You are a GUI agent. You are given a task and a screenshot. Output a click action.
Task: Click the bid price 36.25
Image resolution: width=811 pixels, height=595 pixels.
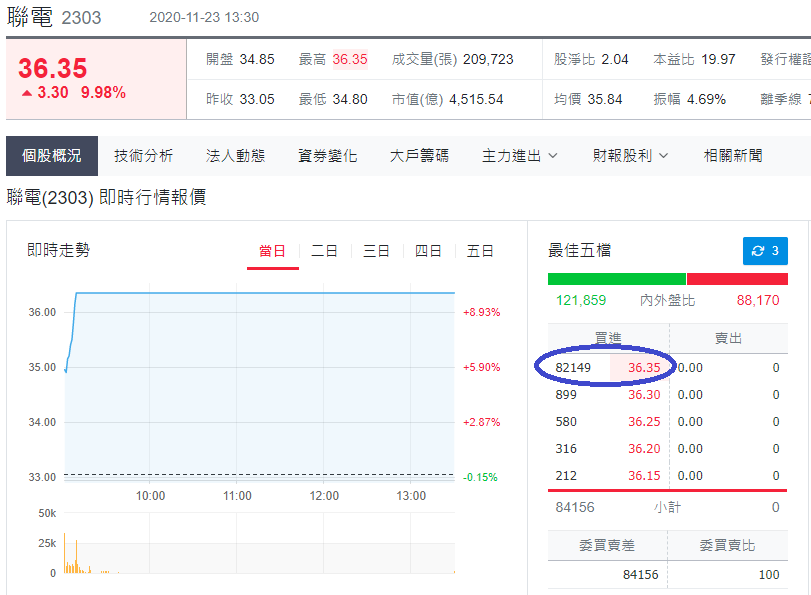click(644, 422)
